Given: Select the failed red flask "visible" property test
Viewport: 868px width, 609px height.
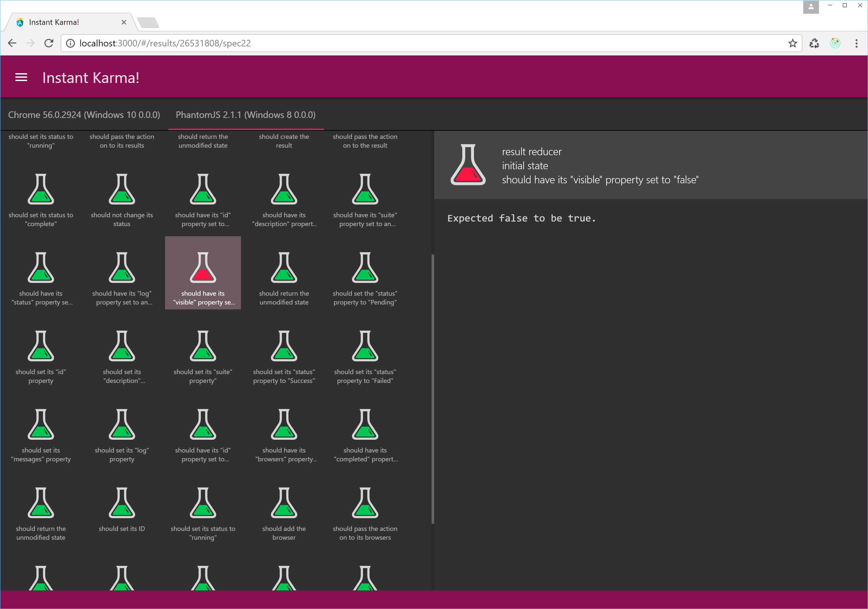Looking at the screenshot, I should click(203, 268).
